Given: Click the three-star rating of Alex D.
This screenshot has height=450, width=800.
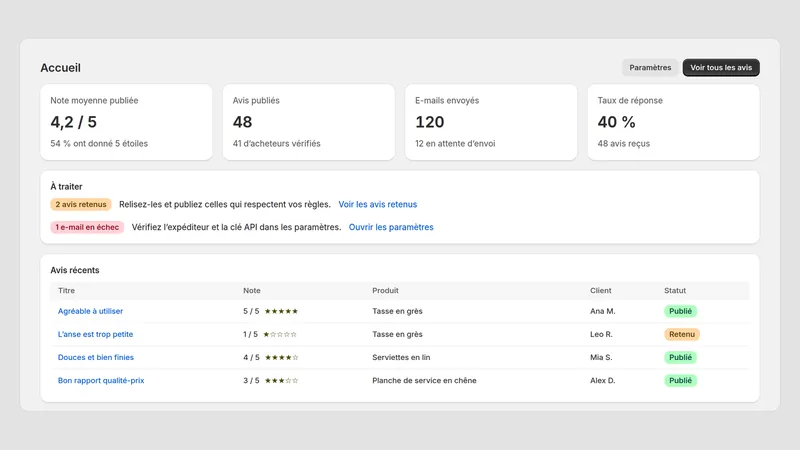Looking at the screenshot, I should pos(281,381).
